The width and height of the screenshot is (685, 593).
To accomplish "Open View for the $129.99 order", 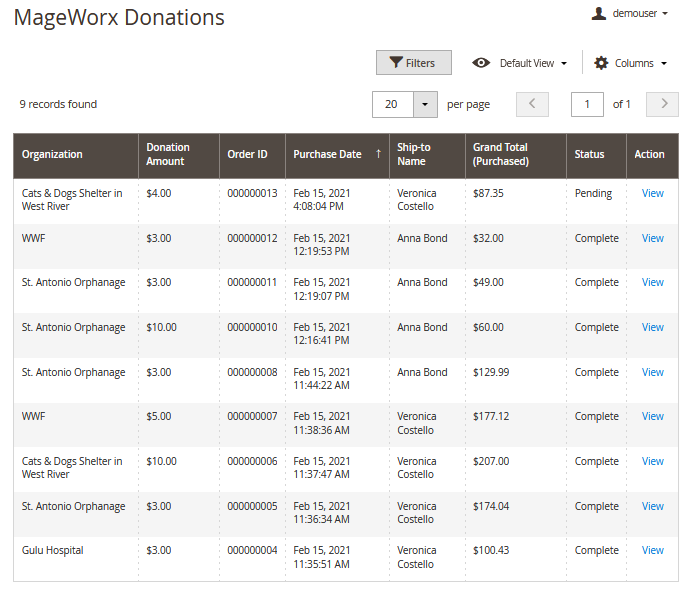I will 652,372.
